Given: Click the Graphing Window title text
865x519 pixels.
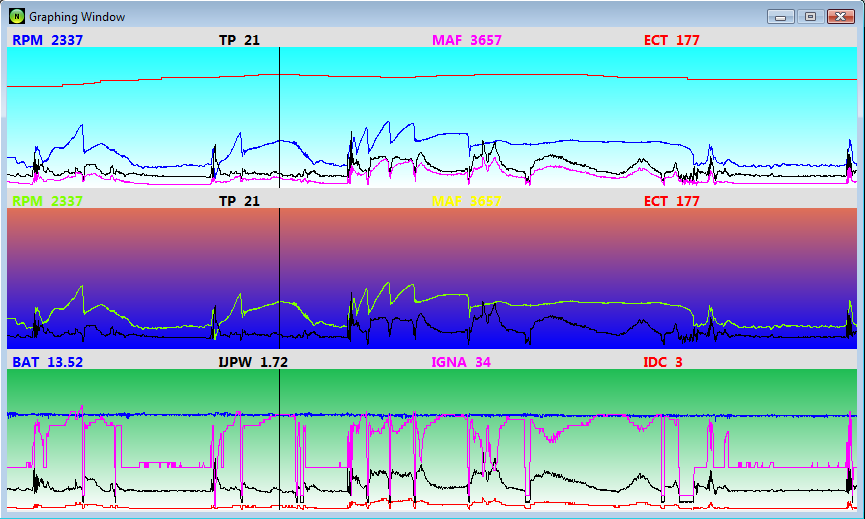Looking at the screenshot, I should click(x=70, y=17).
